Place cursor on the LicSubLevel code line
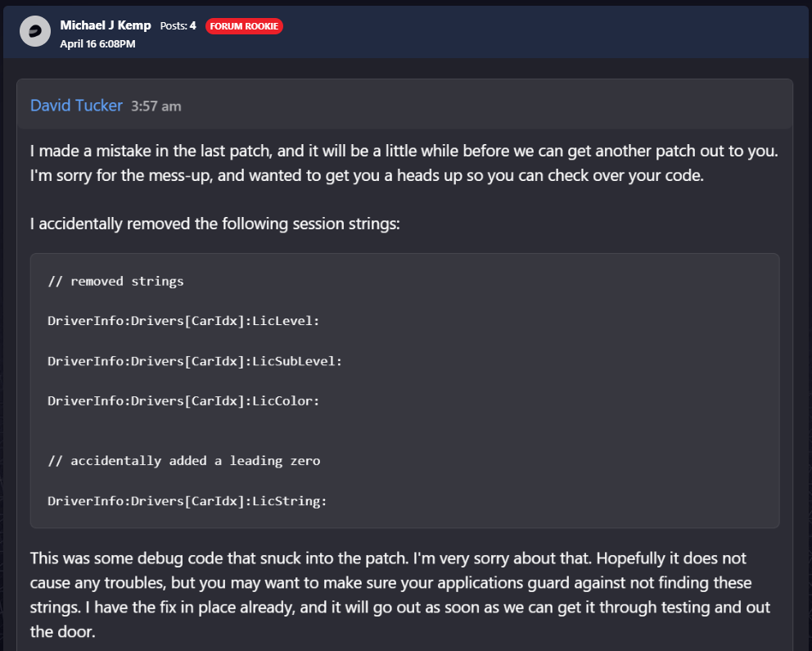Image resolution: width=812 pixels, height=651 pixels. coord(195,361)
